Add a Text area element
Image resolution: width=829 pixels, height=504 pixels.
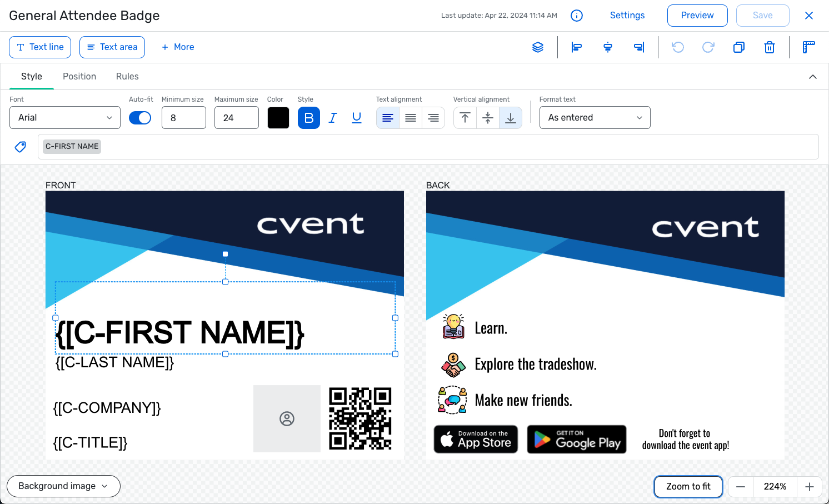pyautogui.click(x=112, y=47)
